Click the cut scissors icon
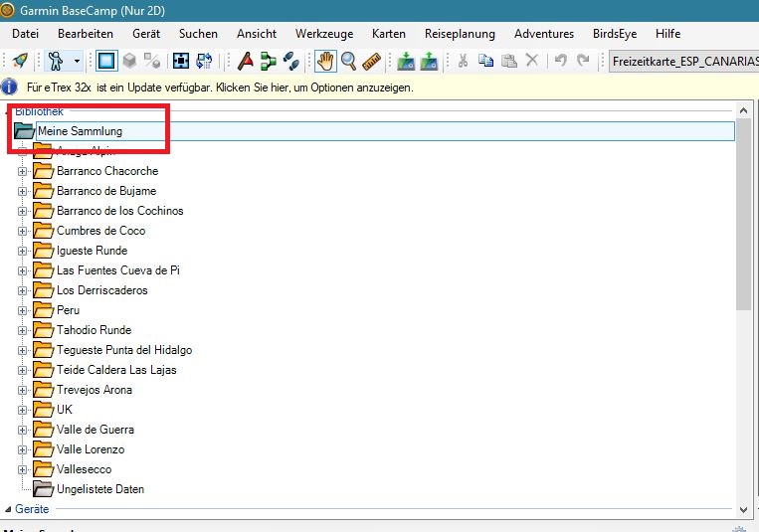 click(x=463, y=61)
